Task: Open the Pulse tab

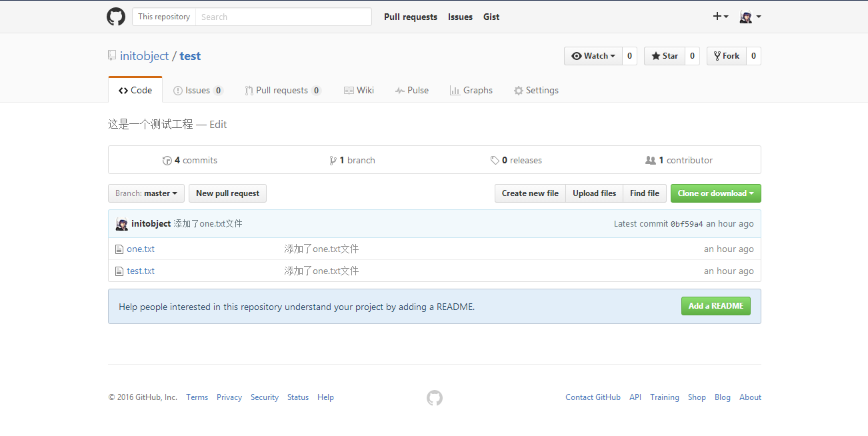Action: pyautogui.click(x=411, y=90)
